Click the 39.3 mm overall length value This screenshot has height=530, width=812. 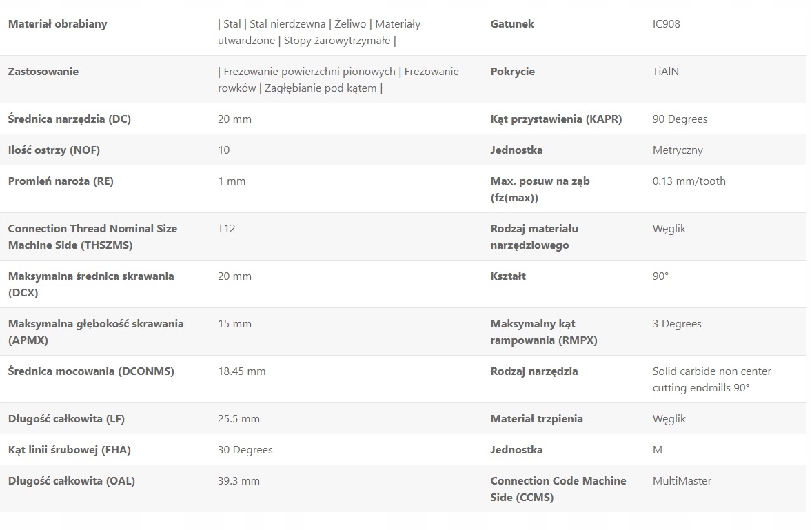pyautogui.click(x=238, y=481)
